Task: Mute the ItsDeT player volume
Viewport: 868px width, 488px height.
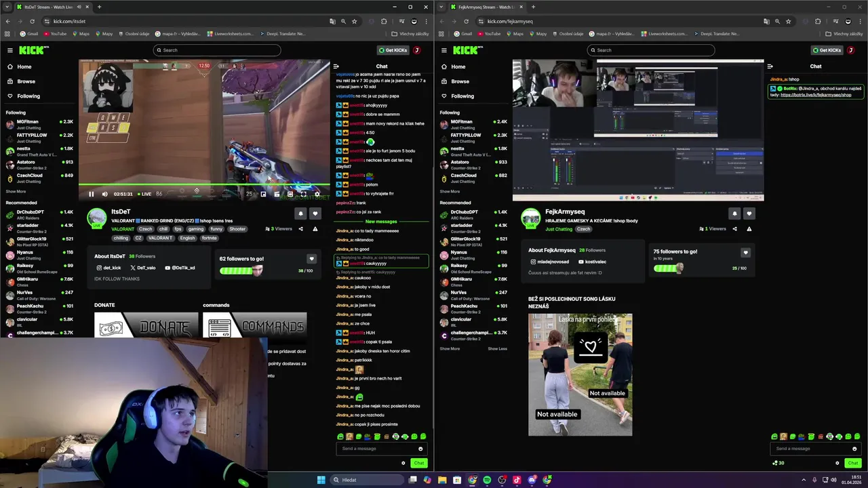Action: 105,194
